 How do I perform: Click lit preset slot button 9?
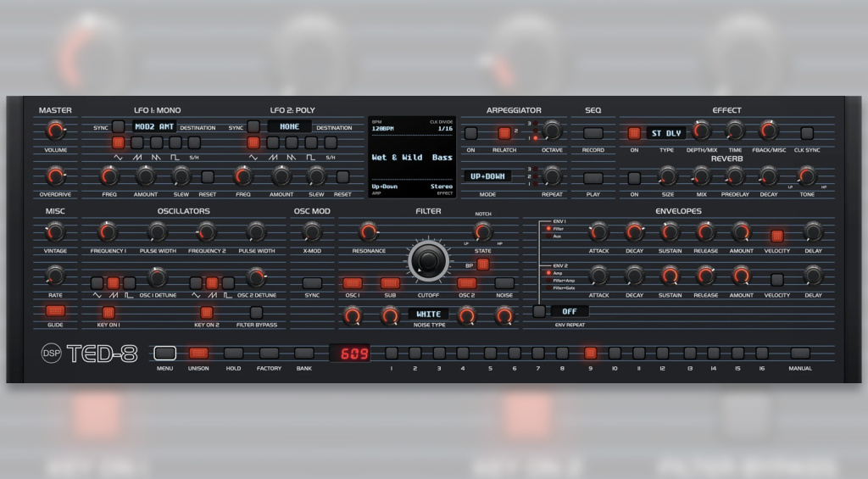tap(590, 353)
